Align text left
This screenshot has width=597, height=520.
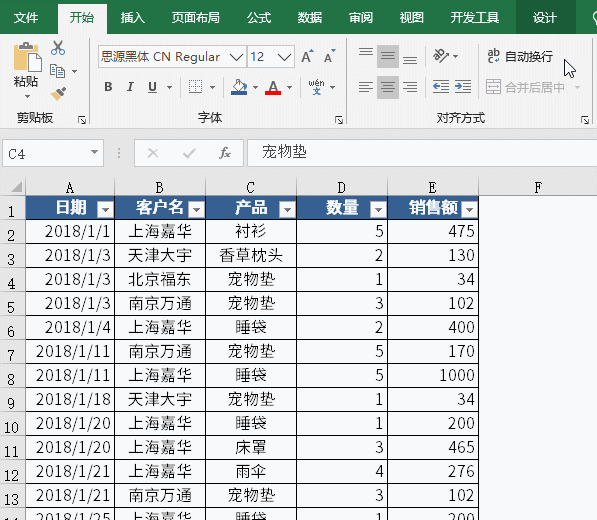[366, 87]
